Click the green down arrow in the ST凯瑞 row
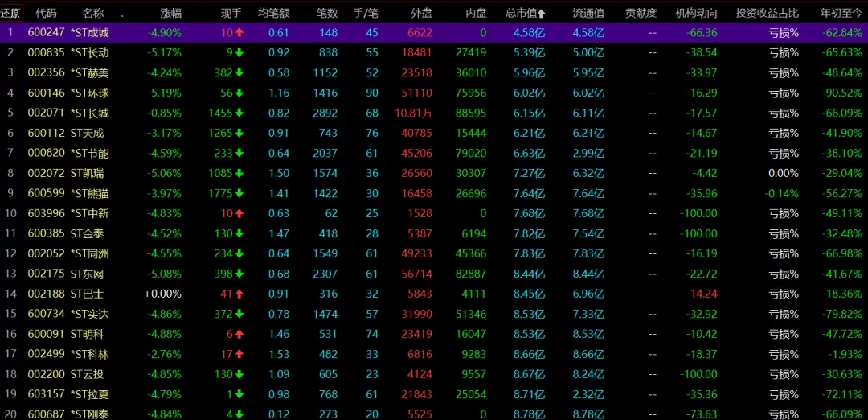This screenshot has height=420, width=868. click(240, 173)
